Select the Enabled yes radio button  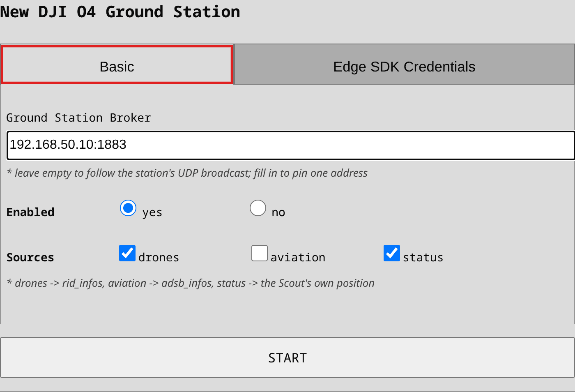tap(128, 208)
